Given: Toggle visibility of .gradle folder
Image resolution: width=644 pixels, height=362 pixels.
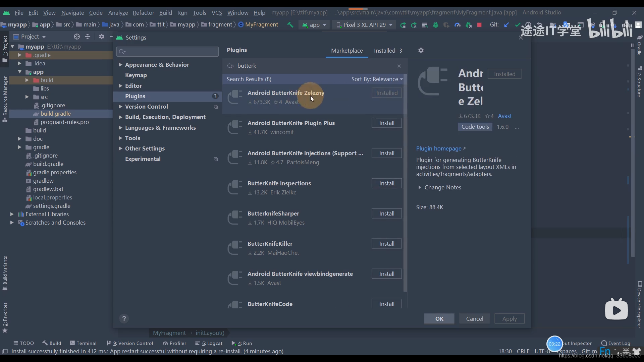Looking at the screenshot, I should point(19,55).
